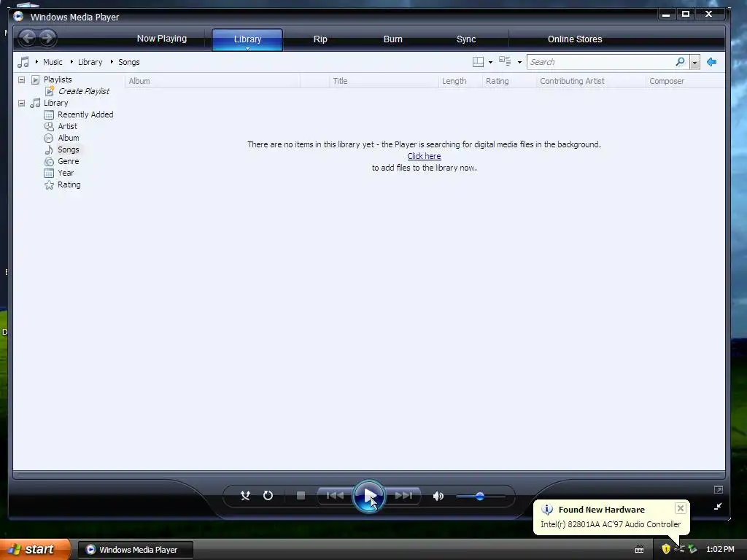Select Library in the navigation tree

pyautogui.click(x=55, y=103)
